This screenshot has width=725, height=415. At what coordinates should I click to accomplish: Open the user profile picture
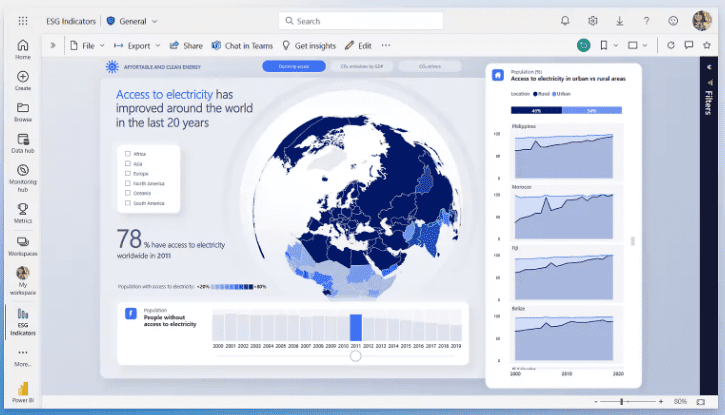(702, 20)
